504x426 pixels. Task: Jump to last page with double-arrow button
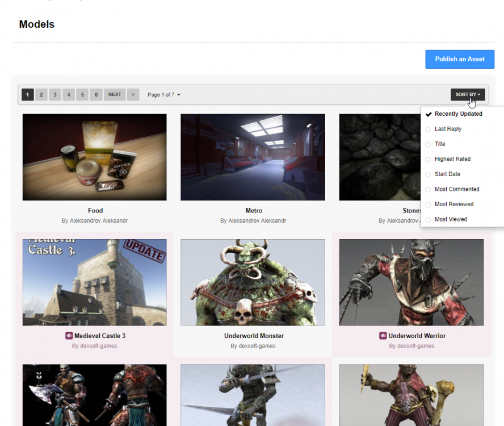(x=133, y=94)
